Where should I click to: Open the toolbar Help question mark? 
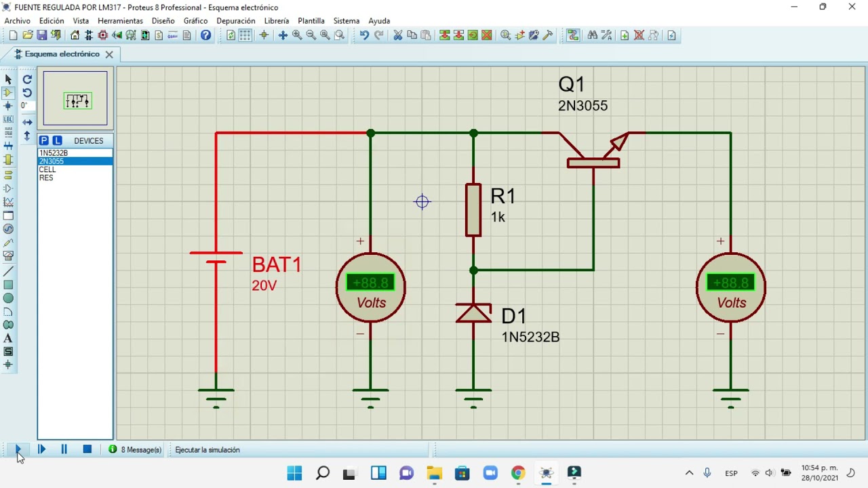[x=206, y=35]
